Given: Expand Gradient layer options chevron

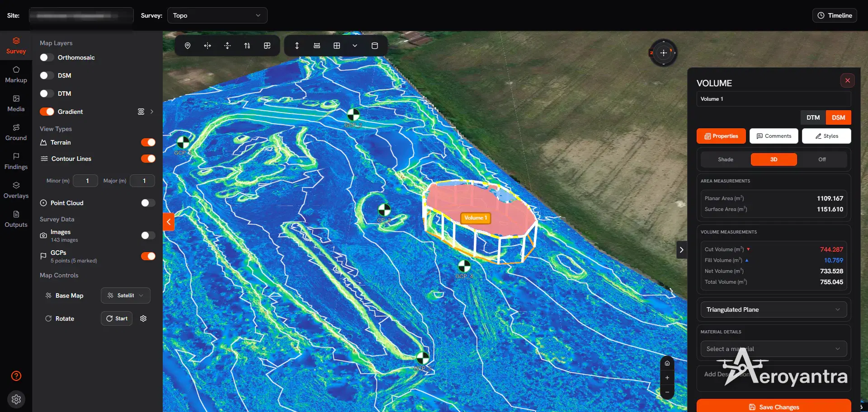Looking at the screenshot, I should click(x=152, y=112).
